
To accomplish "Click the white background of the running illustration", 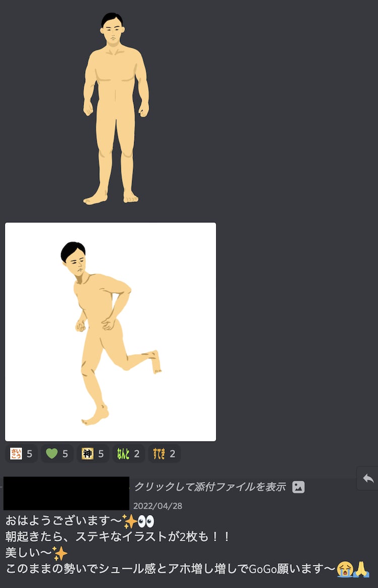I will (x=181, y=262).
